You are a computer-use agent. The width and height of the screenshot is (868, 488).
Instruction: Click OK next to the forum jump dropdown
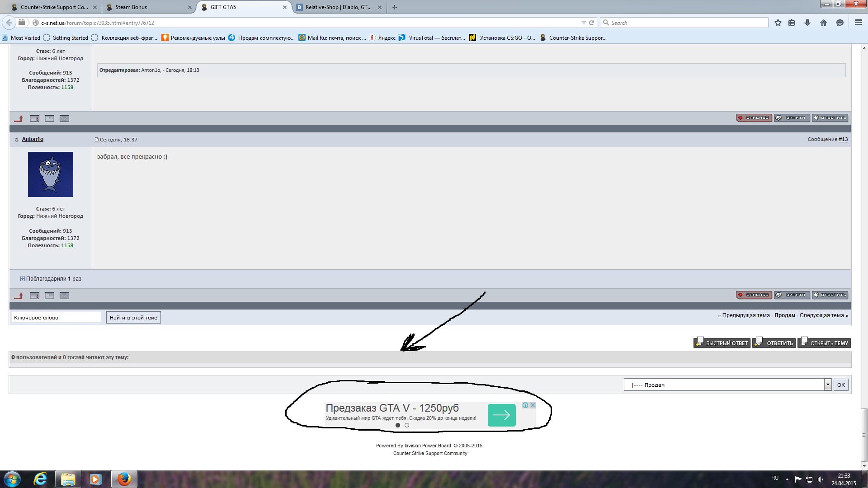[x=841, y=385]
